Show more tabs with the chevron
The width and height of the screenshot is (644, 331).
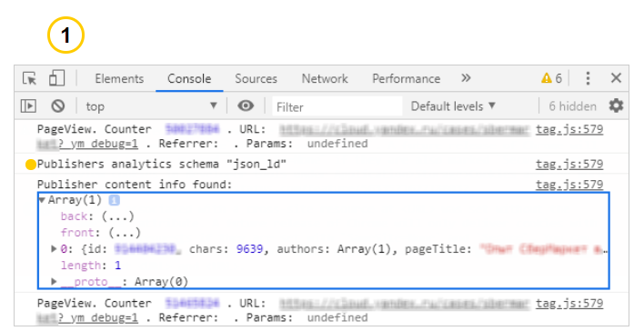click(x=466, y=78)
